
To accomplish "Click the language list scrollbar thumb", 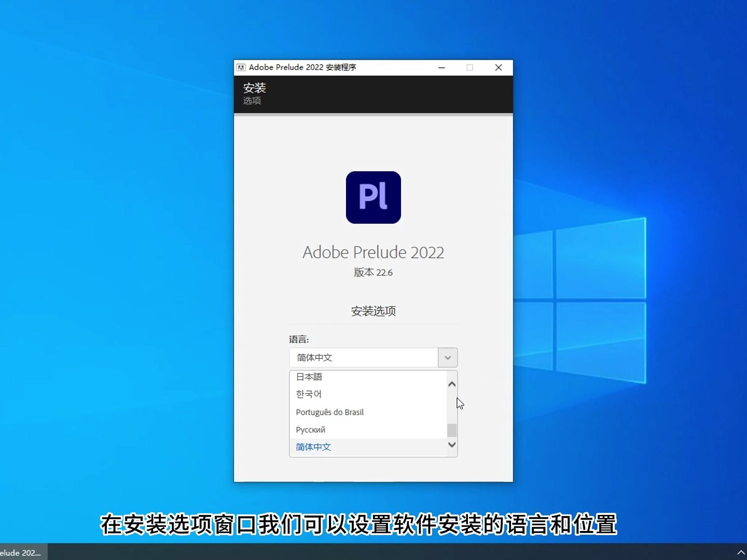I will click(x=452, y=430).
